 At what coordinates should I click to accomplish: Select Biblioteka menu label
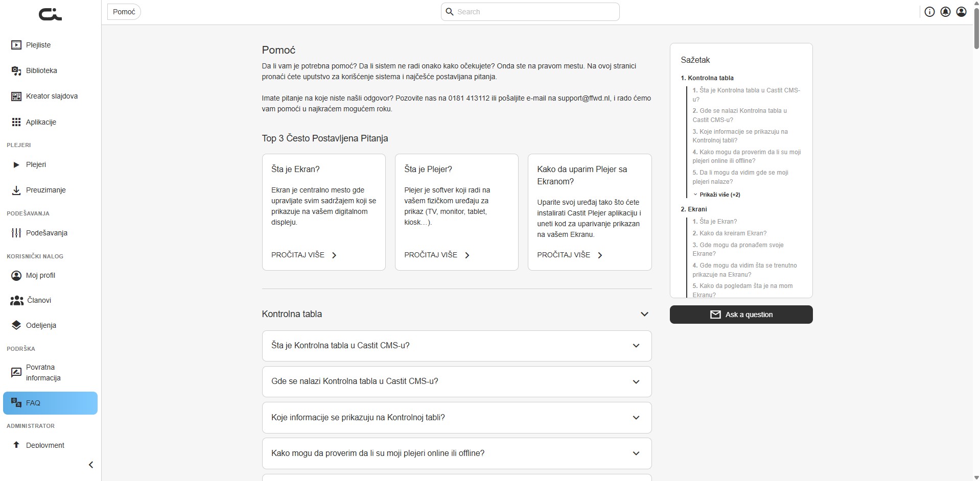41,70
